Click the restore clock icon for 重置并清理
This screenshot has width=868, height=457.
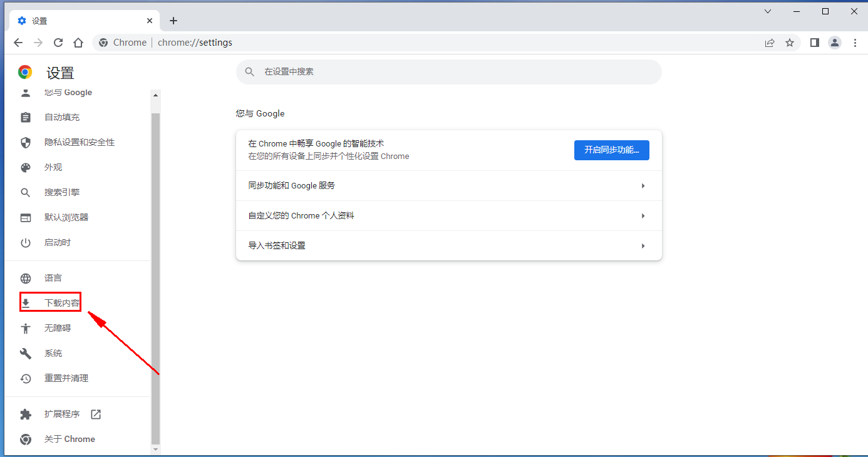26,378
